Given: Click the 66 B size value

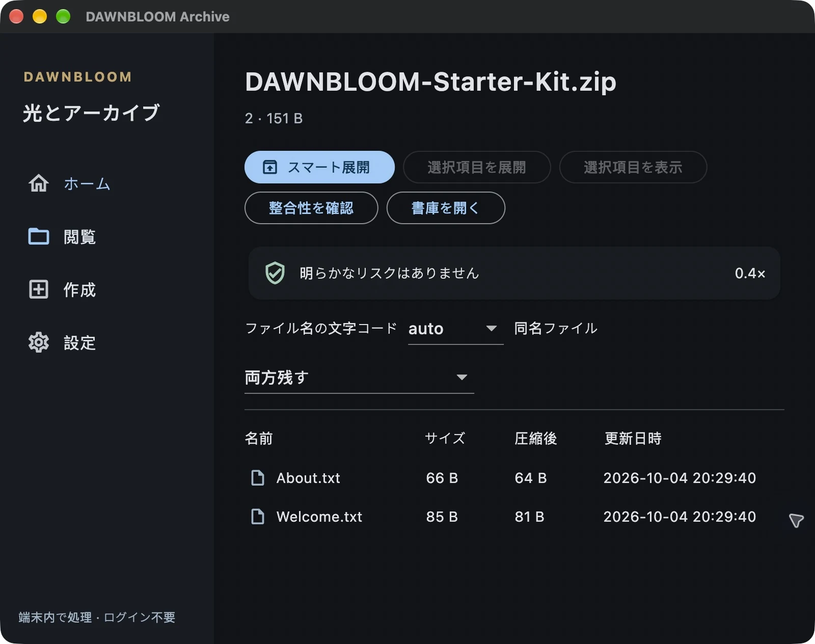Looking at the screenshot, I should click(x=442, y=478).
